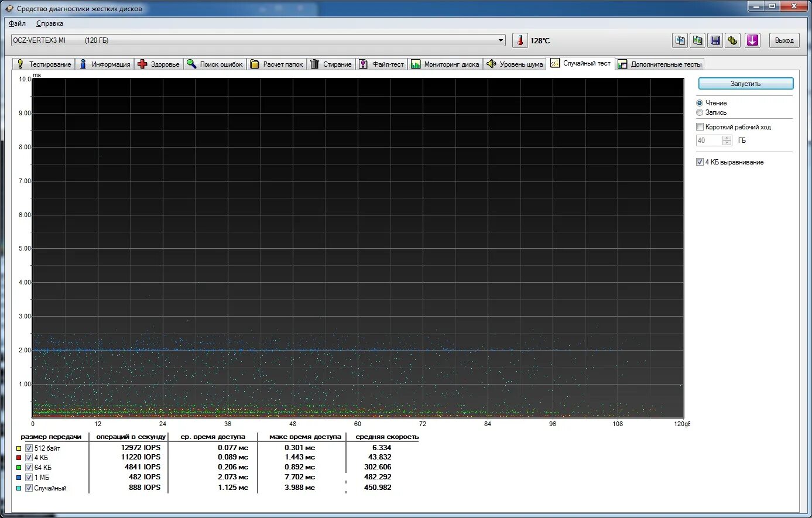Switch to the Уровень шума tab
Screen dimensions: 812x518
(x=515, y=64)
